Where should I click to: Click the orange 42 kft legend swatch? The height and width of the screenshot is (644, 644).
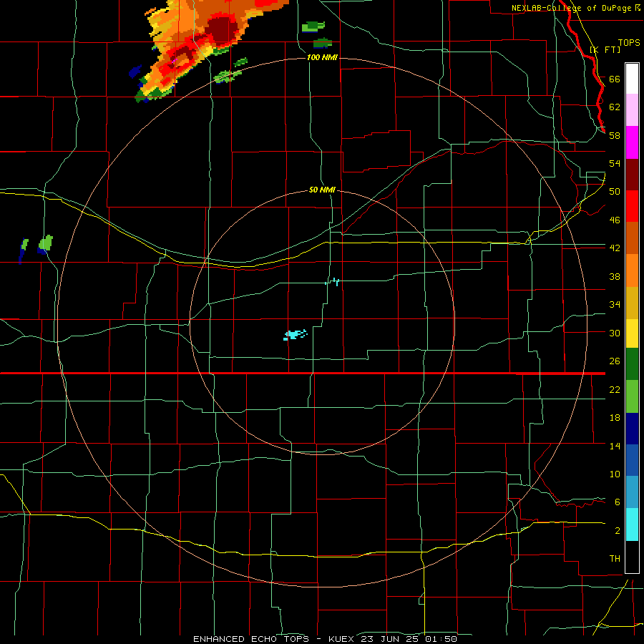click(x=632, y=270)
